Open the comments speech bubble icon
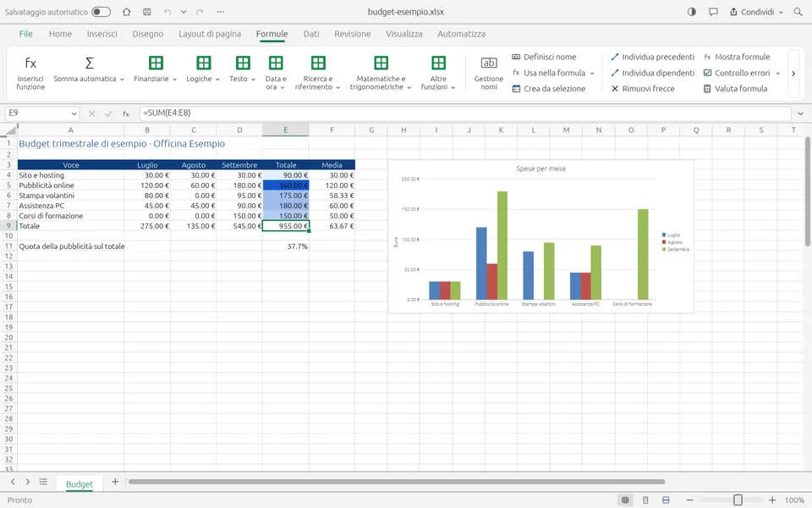The height and width of the screenshot is (508, 812). (x=713, y=11)
